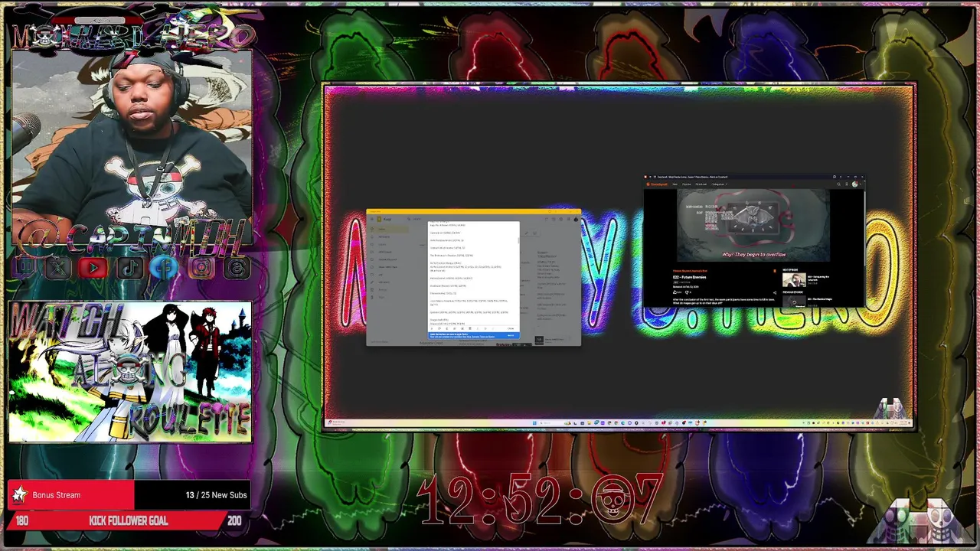This screenshot has height=551, width=980.
Task: Click the Crunchyroll profile avatar
Action: point(854,184)
